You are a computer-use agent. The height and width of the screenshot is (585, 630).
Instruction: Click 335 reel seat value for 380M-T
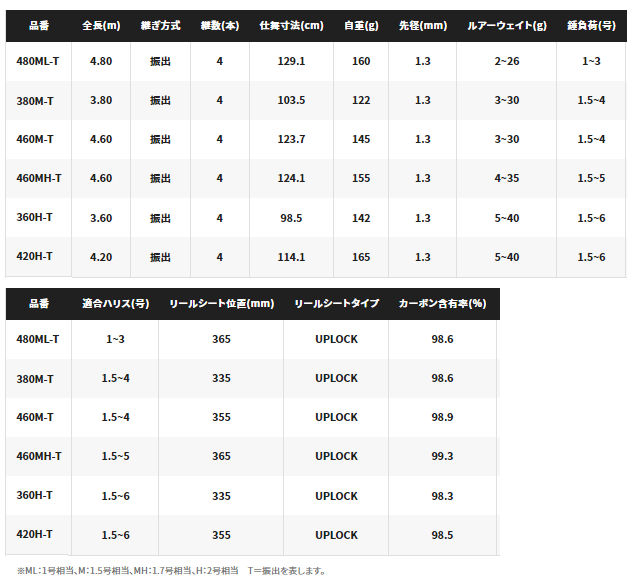tap(221, 378)
